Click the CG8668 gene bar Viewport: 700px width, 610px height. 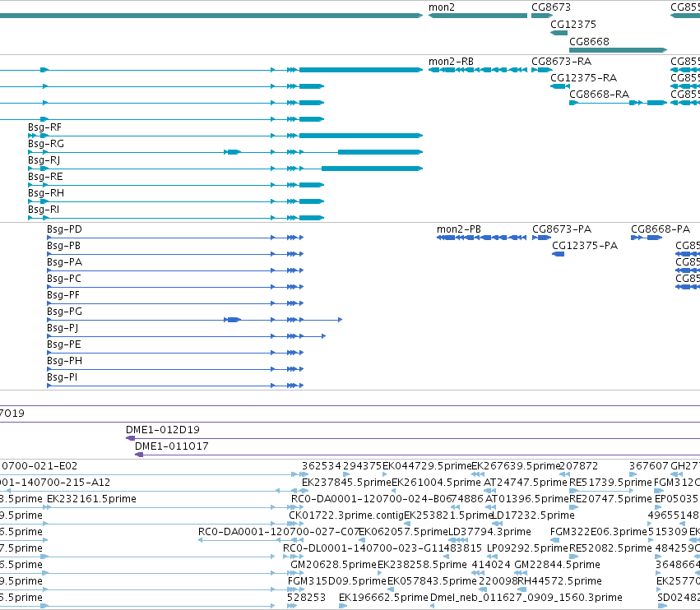click(619, 50)
